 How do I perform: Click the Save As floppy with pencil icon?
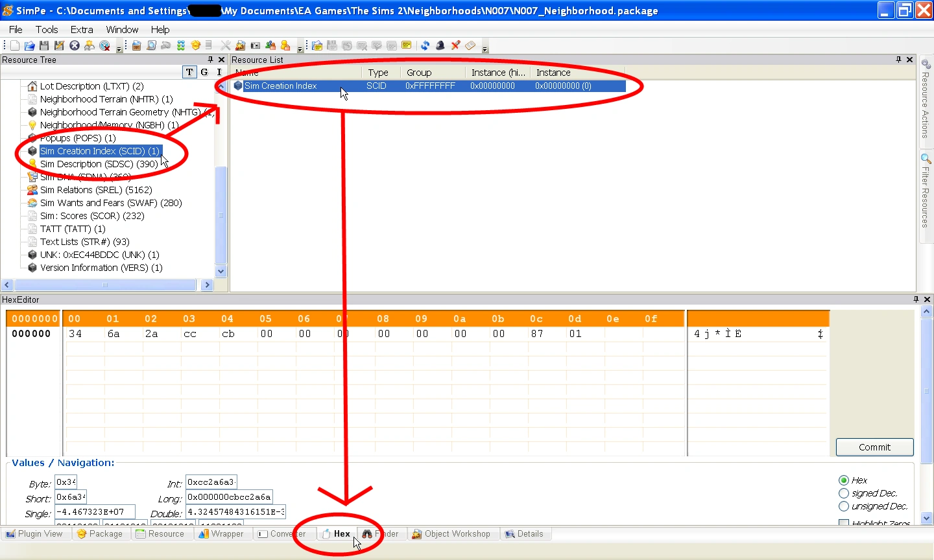tap(59, 45)
